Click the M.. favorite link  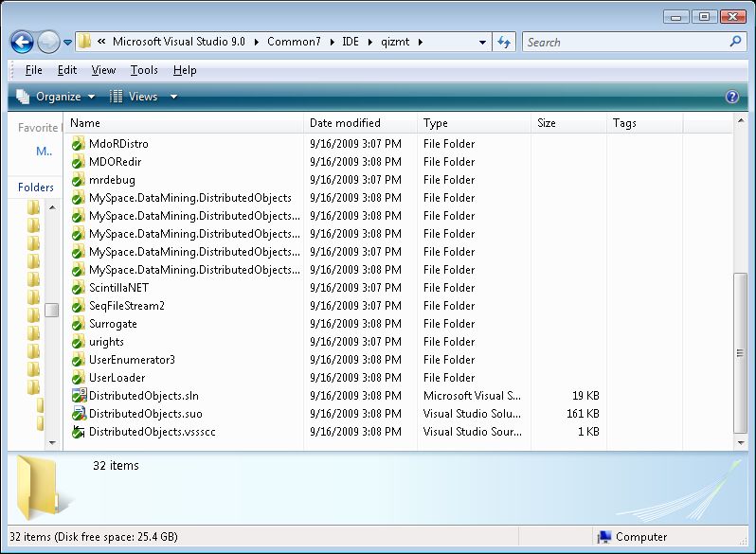[x=44, y=152]
